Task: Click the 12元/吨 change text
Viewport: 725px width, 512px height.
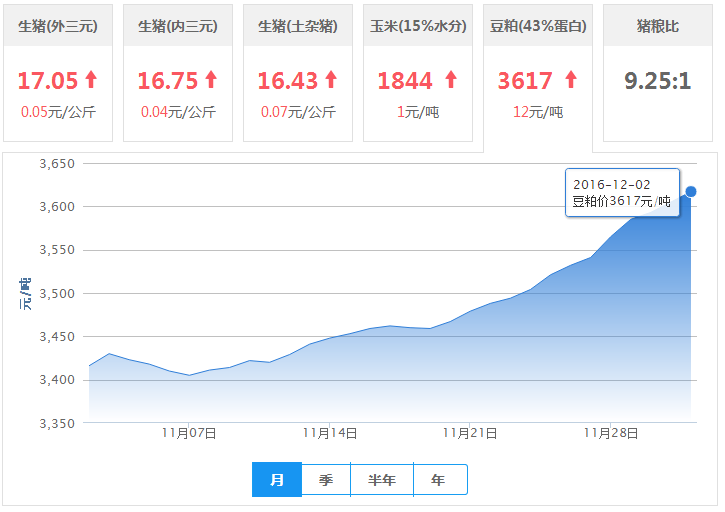Action: click(538, 111)
